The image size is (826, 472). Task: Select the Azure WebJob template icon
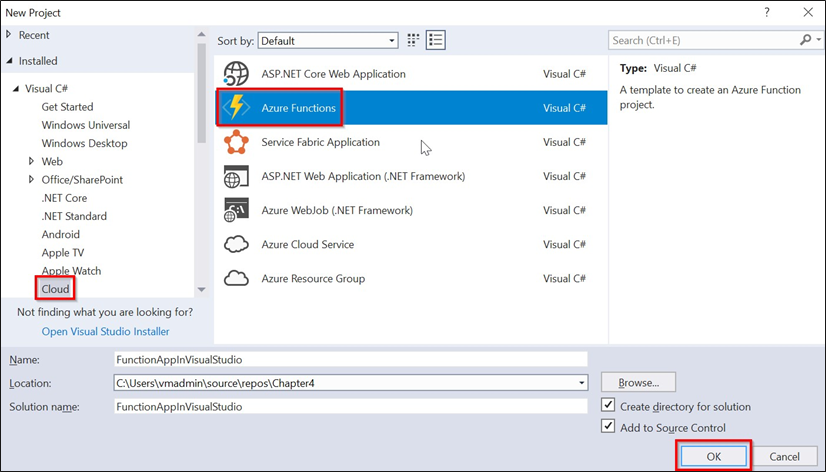click(x=235, y=210)
